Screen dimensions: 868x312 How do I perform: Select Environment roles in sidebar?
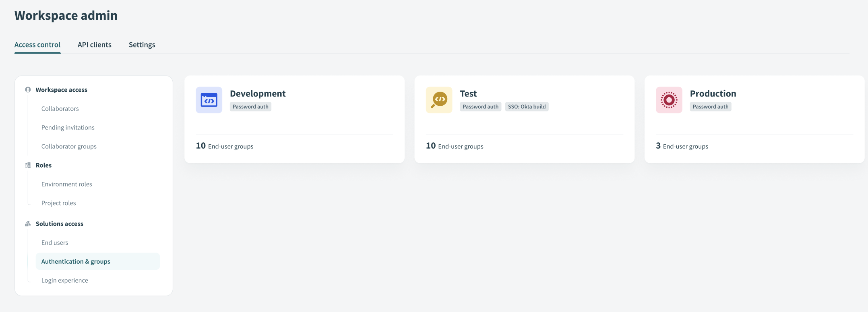pyautogui.click(x=67, y=184)
